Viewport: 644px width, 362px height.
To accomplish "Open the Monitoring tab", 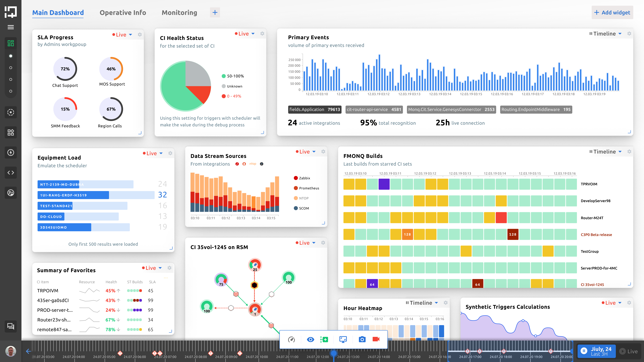I will [x=179, y=13].
